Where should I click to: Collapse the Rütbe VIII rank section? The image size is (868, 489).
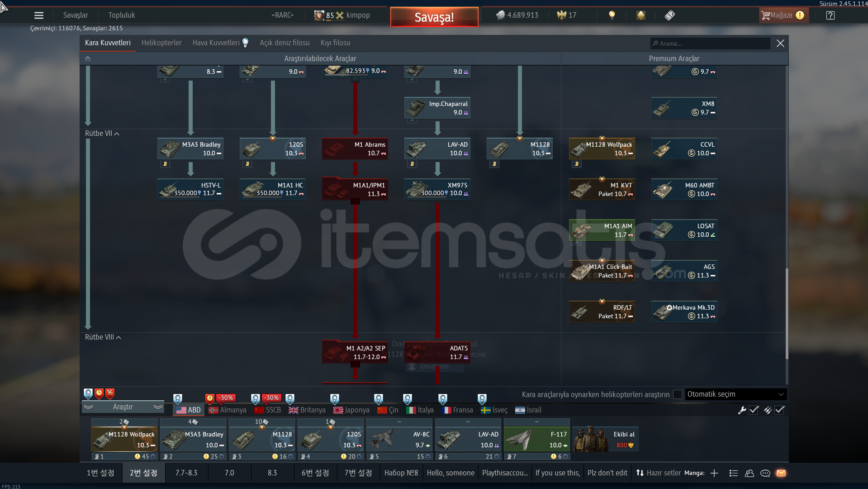(103, 337)
